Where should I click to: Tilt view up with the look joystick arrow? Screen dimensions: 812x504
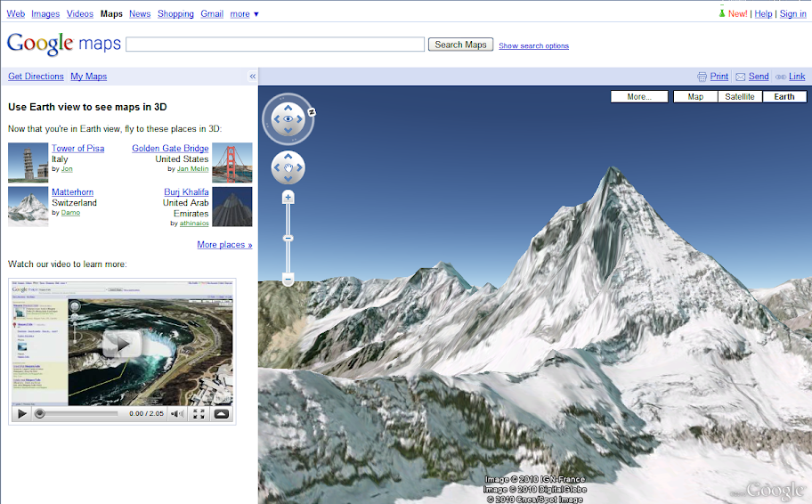pos(288,107)
